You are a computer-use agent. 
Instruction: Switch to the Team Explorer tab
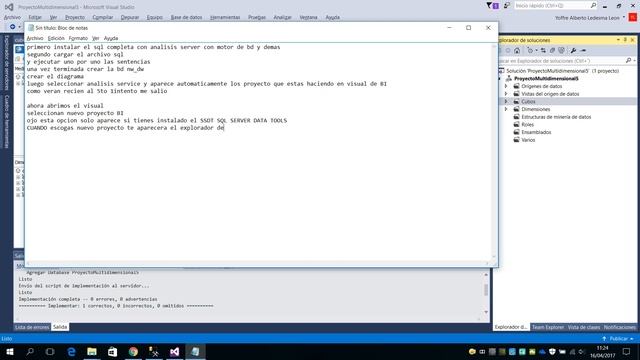(x=547, y=327)
